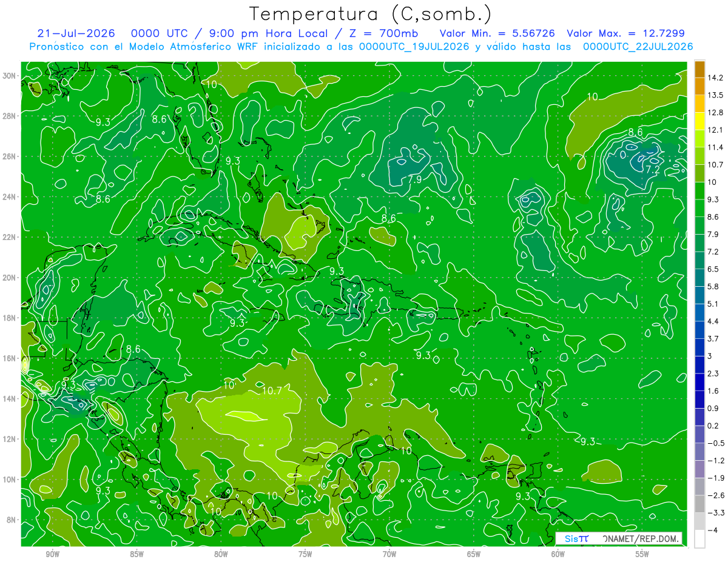Viewport: 728px width, 562px height.
Task: Click the "11.4" colorbar label
Action: (715, 147)
